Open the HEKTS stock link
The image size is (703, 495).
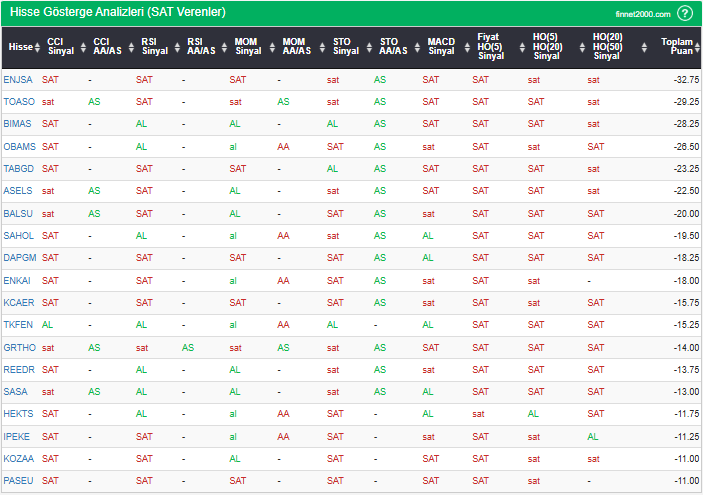click(18, 414)
